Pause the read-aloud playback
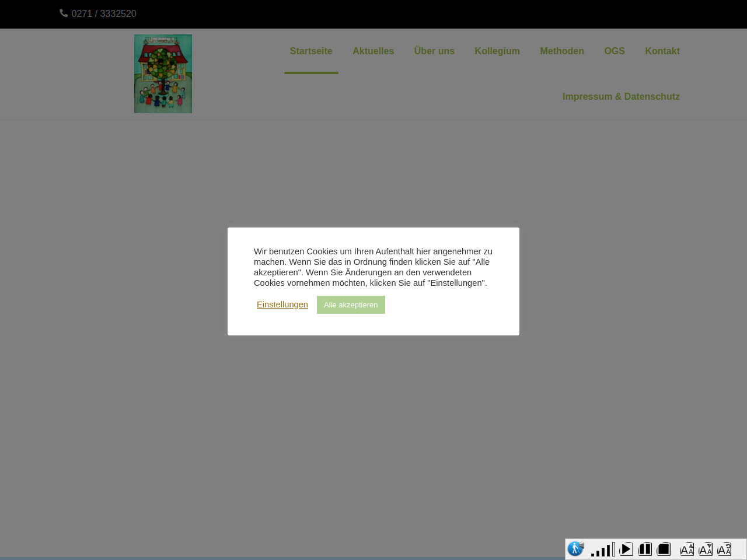Image resolution: width=747 pixels, height=560 pixels. (645, 549)
